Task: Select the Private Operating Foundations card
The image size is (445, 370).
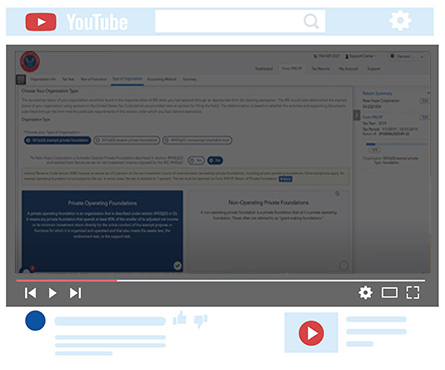Action: click(102, 231)
